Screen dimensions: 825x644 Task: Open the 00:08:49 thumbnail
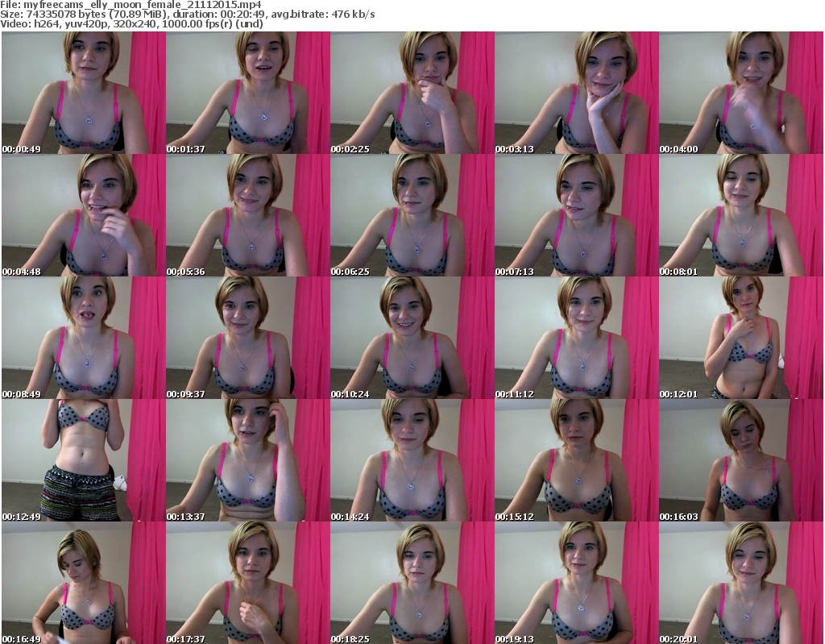pos(83,338)
